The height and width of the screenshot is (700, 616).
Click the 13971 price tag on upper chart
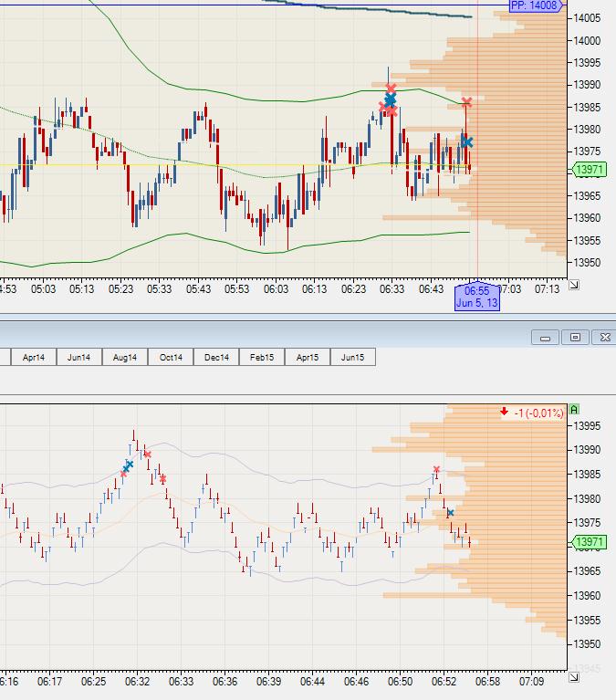pos(590,169)
